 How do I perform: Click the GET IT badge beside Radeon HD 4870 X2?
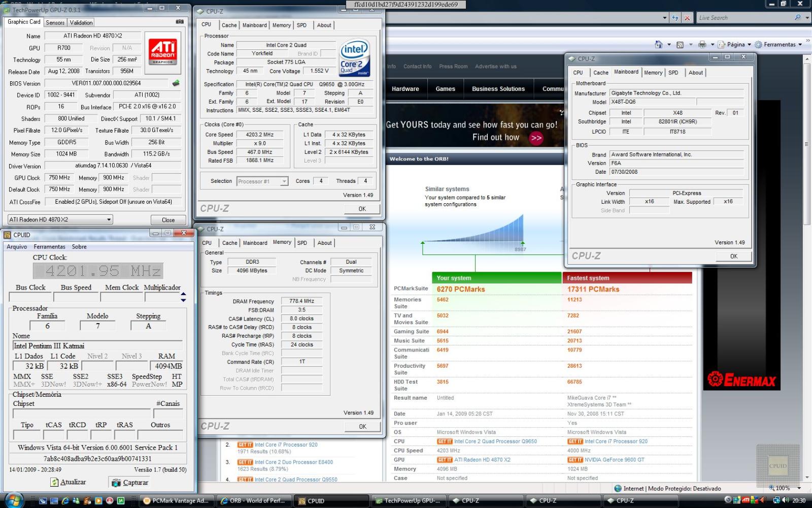click(x=444, y=460)
